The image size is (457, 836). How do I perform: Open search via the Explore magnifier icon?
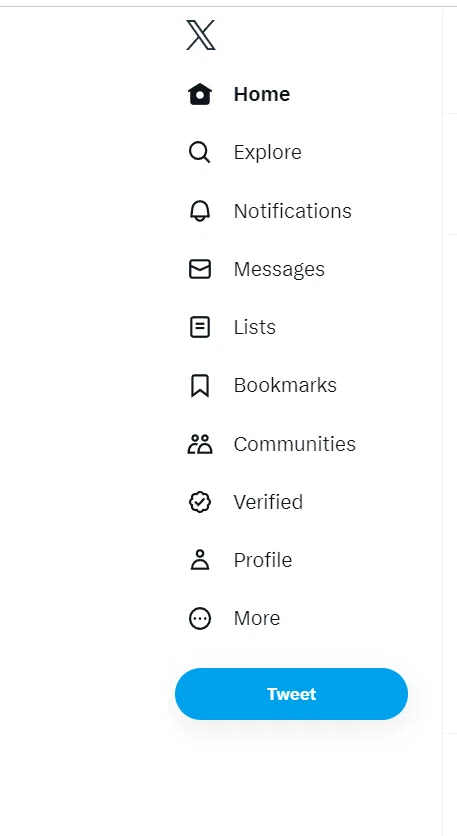[x=200, y=152]
